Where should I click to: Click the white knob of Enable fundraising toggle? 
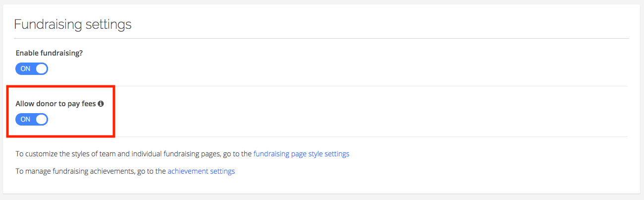point(42,68)
